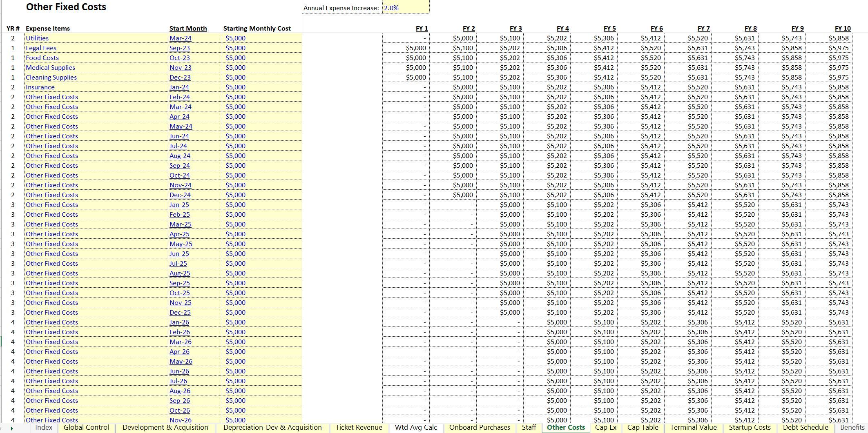868x433 pixels.
Task: Select the Jul-25 start month cell
Action: [195, 263]
